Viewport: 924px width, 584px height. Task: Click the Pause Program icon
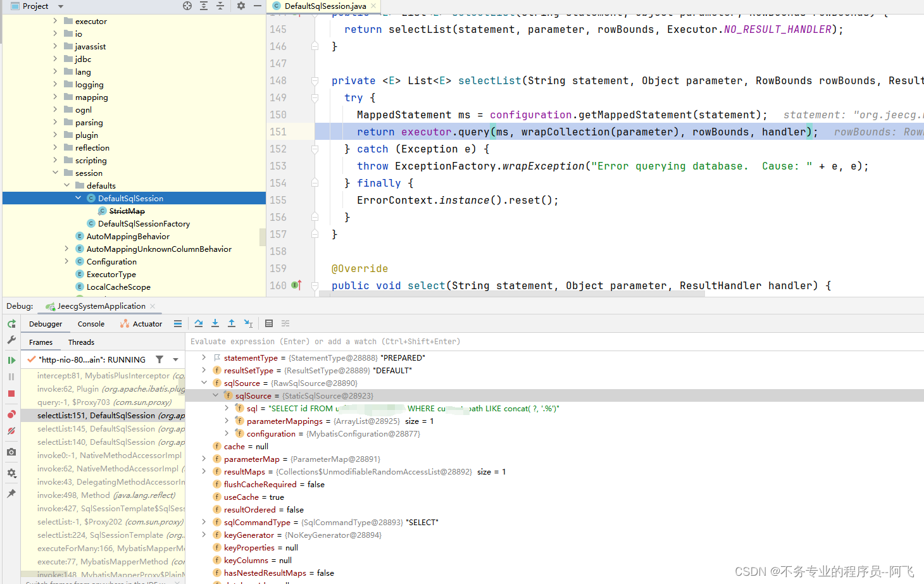[11, 376]
